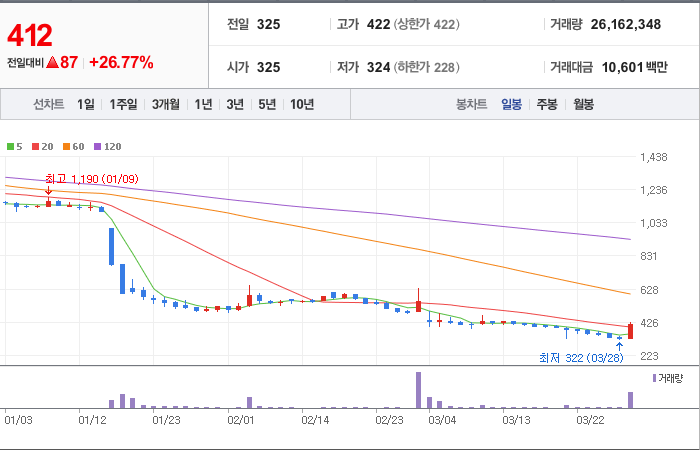
Task: Select 일봉 candlestick chart
Action: (511, 104)
